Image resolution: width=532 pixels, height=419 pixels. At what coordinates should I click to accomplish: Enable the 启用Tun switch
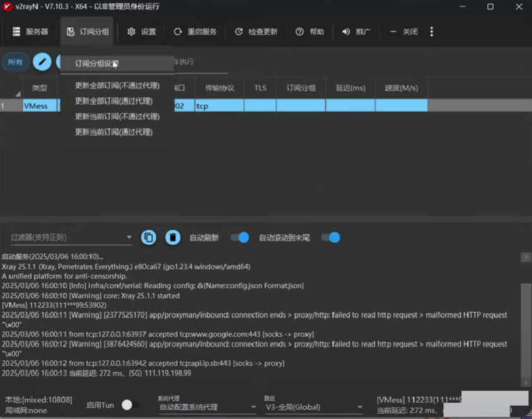tap(130, 405)
